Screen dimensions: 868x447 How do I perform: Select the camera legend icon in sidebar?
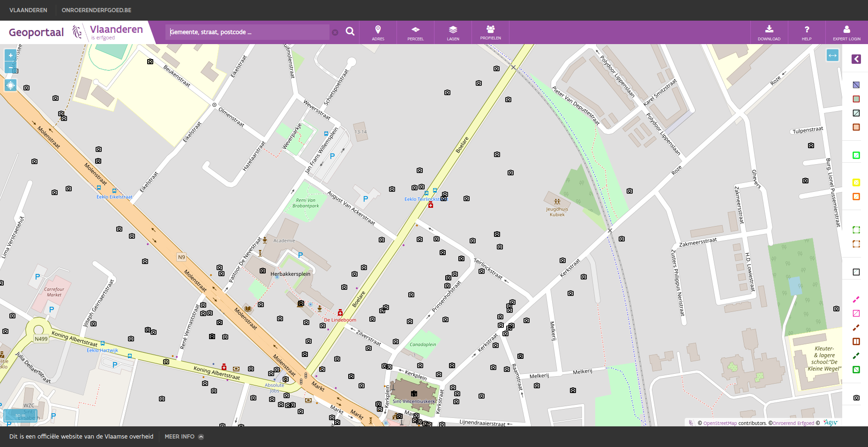pos(856,398)
